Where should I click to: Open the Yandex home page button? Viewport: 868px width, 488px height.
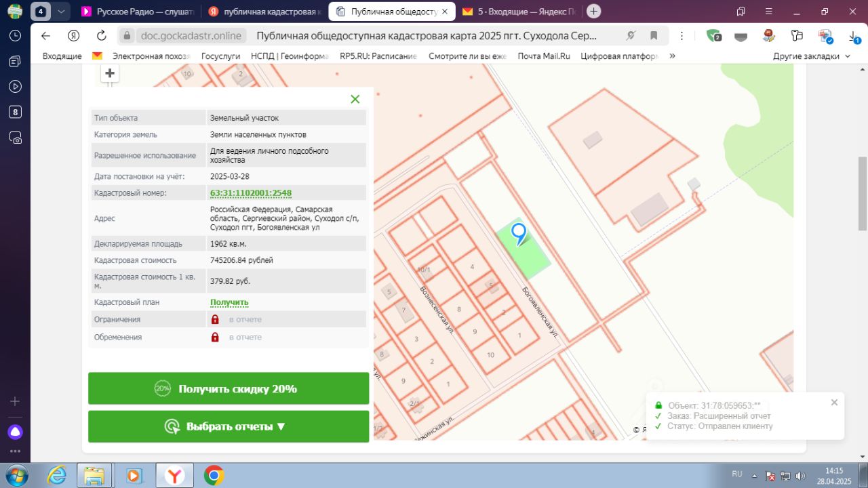click(x=74, y=36)
